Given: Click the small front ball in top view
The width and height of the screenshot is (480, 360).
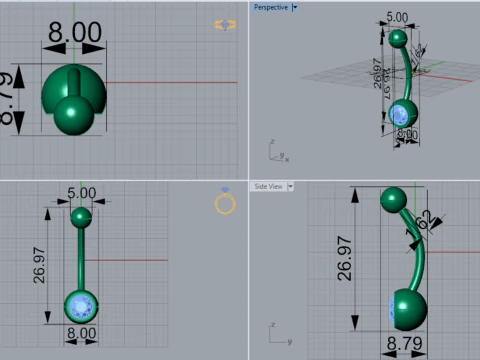Looking at the screenshot, I should (73, 115).
